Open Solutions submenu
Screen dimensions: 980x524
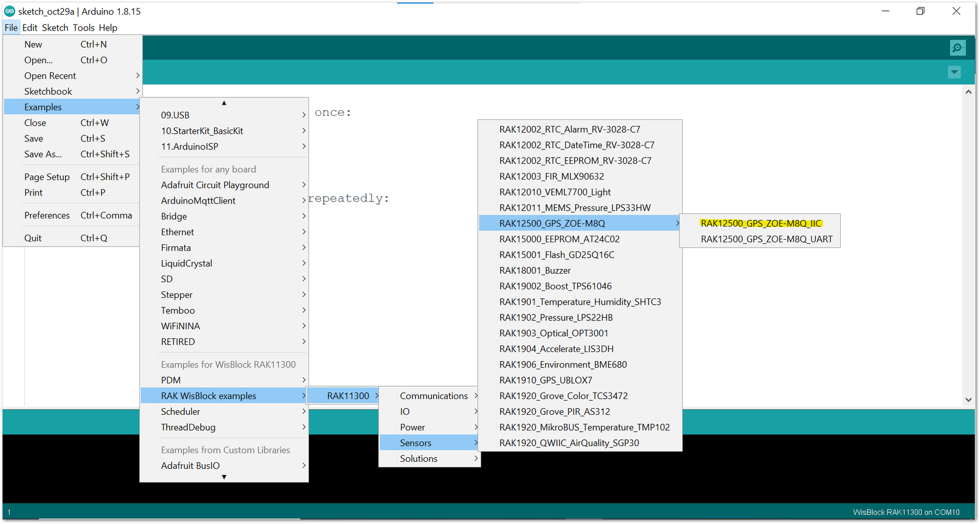pos(430,459)
